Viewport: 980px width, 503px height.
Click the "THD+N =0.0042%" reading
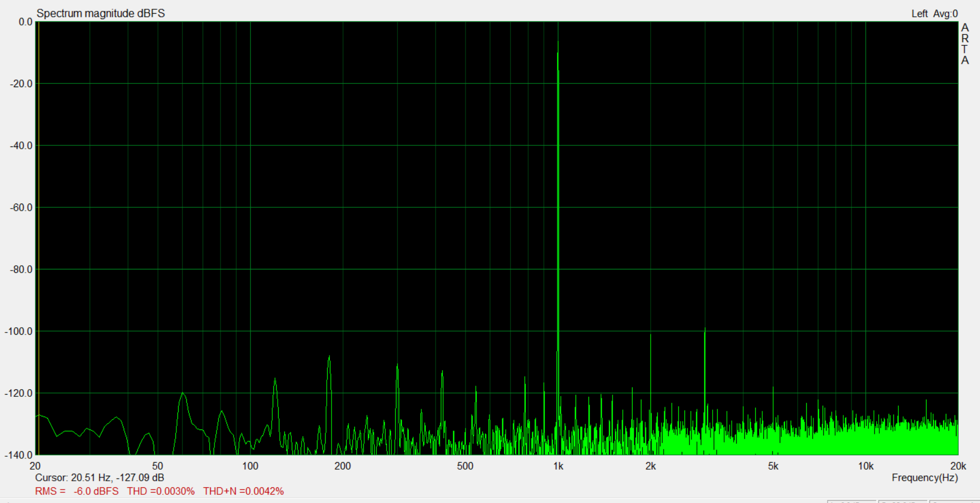[243, 491]
